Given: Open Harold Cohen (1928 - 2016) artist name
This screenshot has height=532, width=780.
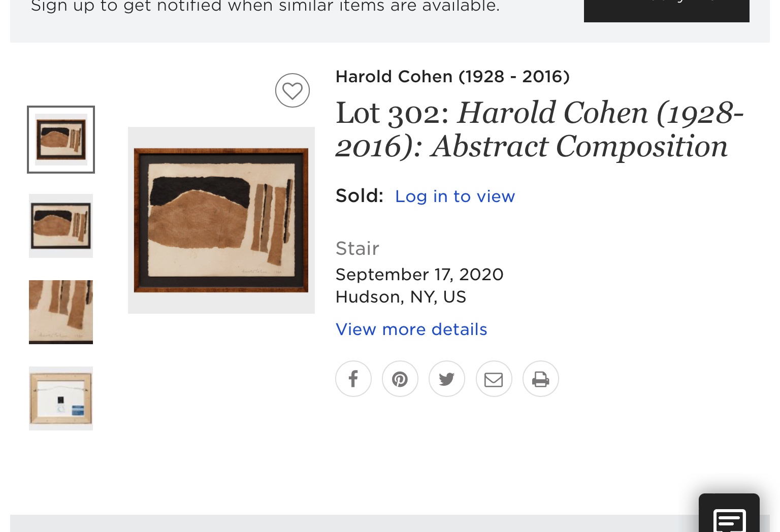Looking at the screenshot, I should coord(452,77).
